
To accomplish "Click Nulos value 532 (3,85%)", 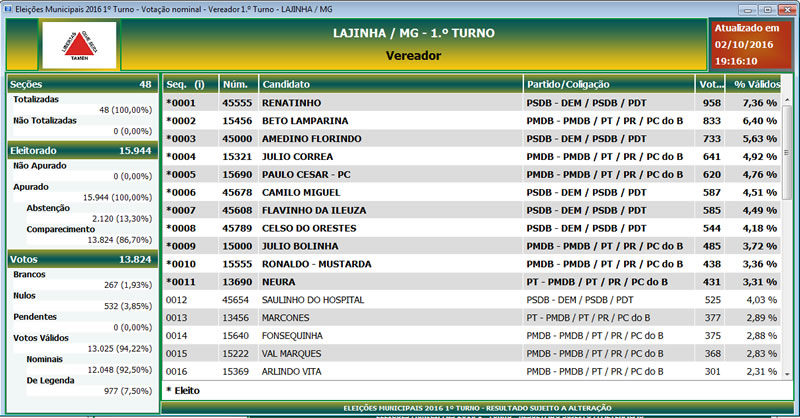I will [x=128, y=306].
